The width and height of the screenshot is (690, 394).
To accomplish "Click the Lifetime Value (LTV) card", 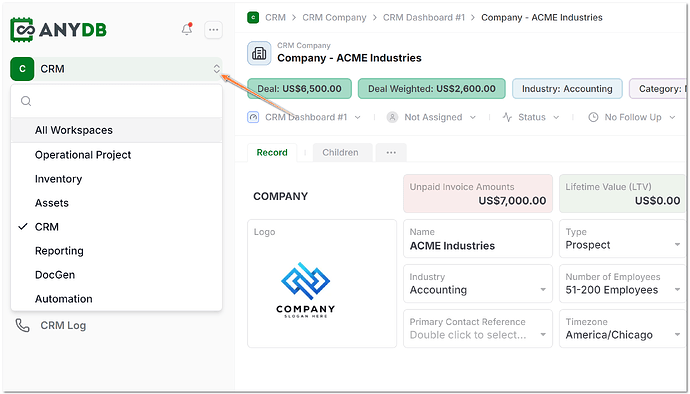I will (x=623, y=194).
